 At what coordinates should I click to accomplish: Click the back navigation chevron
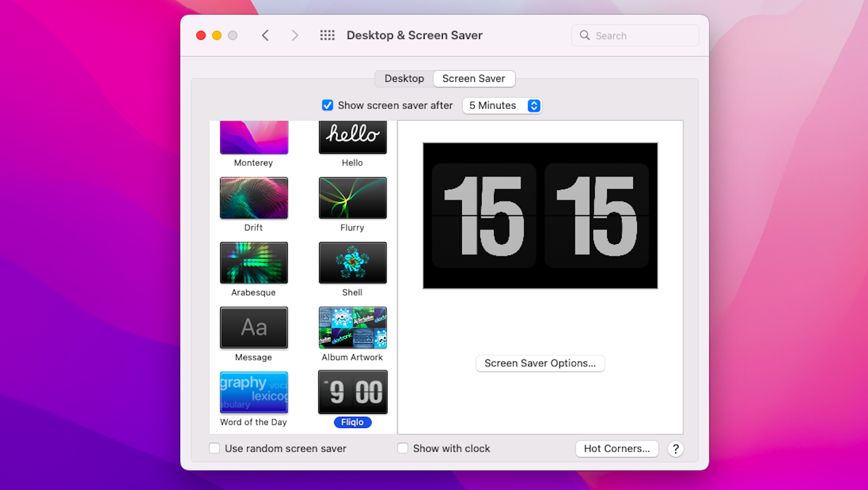[265, 35]
